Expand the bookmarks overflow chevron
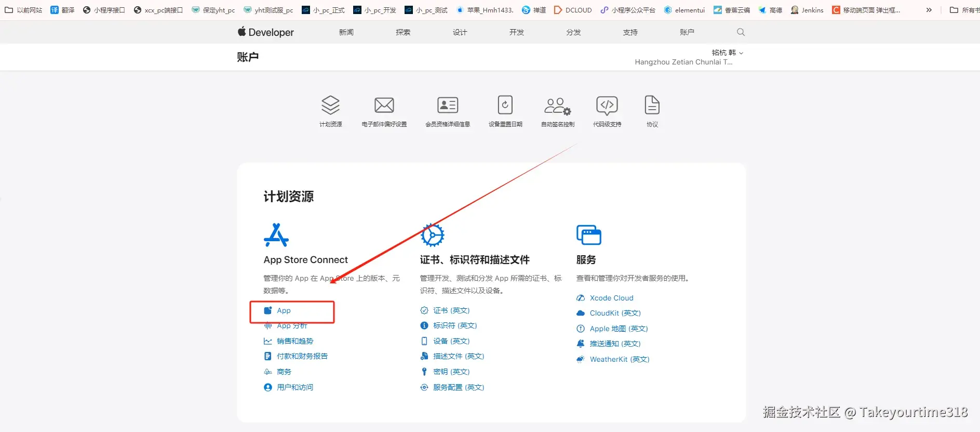Screen dimensions: 980x432 tap(929, 10)
